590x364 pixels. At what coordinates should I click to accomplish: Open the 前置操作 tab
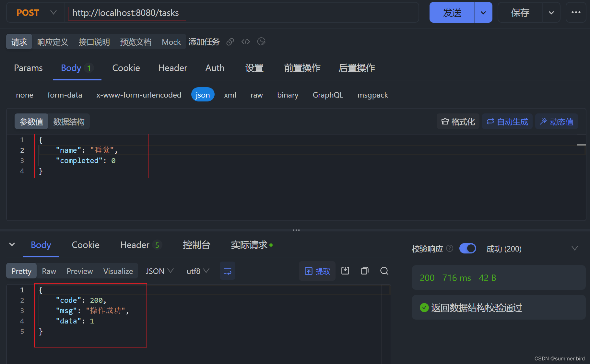[302, 68]
